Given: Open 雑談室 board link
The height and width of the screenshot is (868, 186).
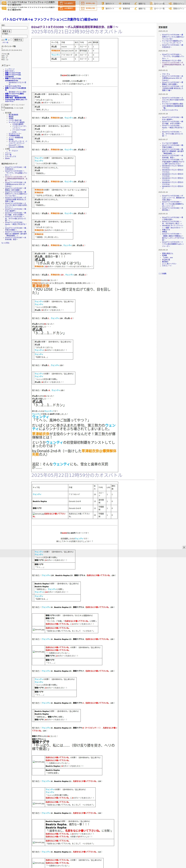Looking at the screenshot, I should click(11, 117).
